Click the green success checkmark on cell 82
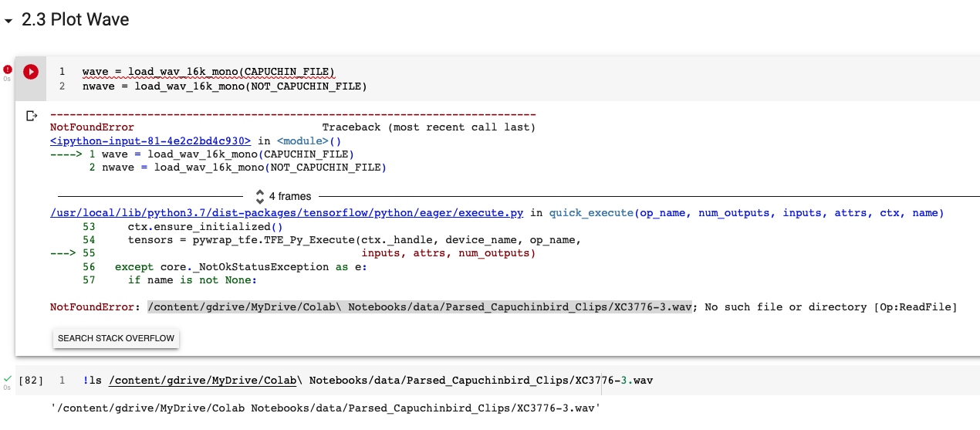Screen dimensions: 980x430 (8, 379)
